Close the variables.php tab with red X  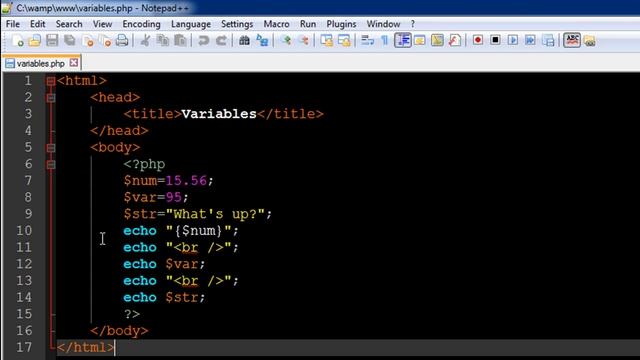click(73, 63)
